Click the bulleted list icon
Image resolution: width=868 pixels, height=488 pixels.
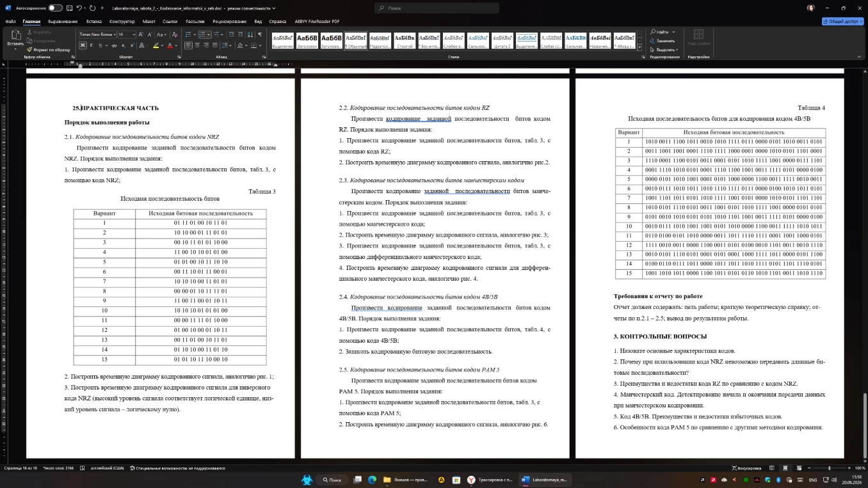(x=189, y=34)
